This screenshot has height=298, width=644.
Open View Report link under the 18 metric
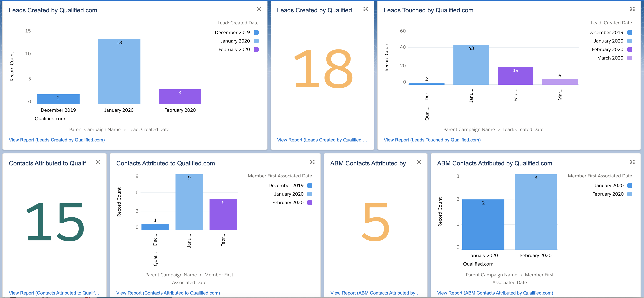click(x=322, y=140)
